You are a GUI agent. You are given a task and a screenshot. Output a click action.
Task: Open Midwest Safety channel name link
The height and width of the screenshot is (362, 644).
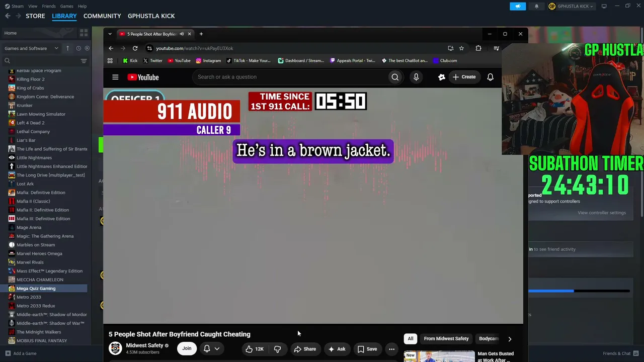[x=144, y=345]
